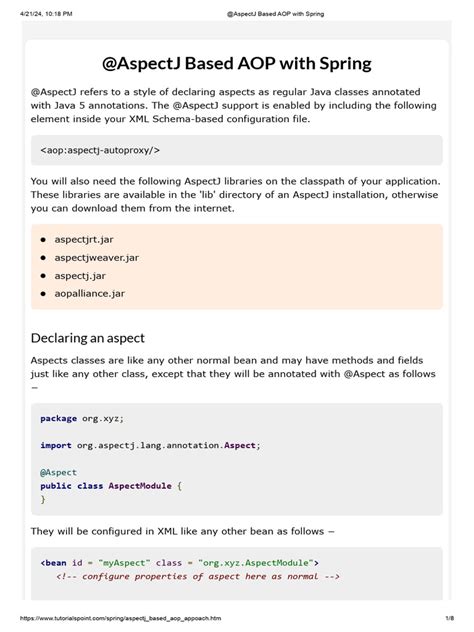Click the bullet icon beside aspectjrt.jar
This screenshot has width=474, height=632.
43,240
